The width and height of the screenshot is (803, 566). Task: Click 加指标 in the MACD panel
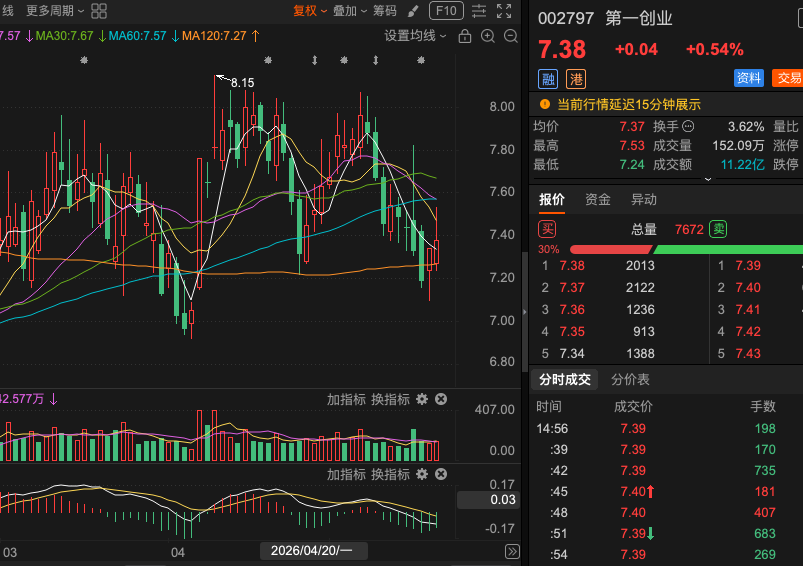[x=346, y=474]
